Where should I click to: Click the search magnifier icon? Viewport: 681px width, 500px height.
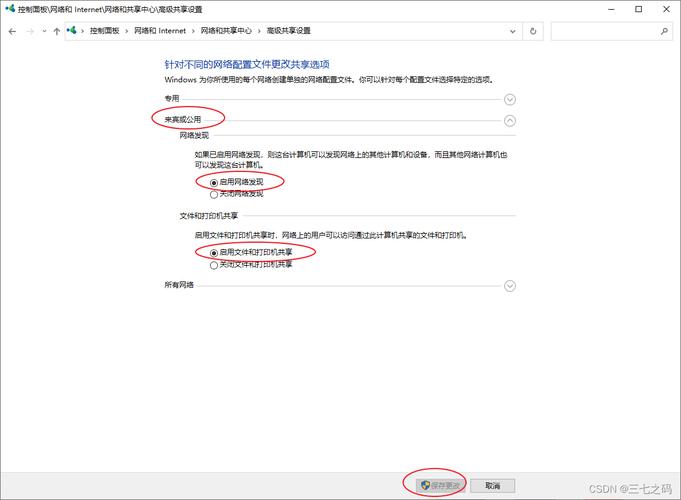pos(664,31)
